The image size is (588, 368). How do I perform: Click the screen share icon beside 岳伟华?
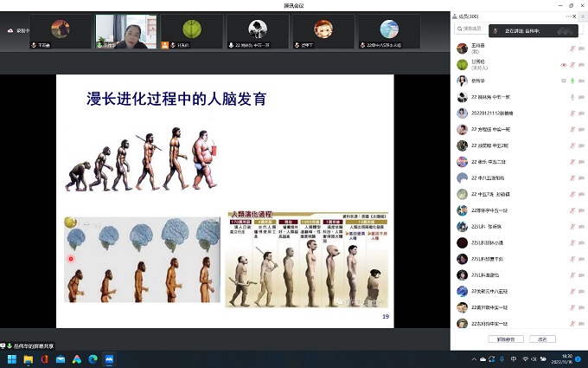click(x=563, y=81)
